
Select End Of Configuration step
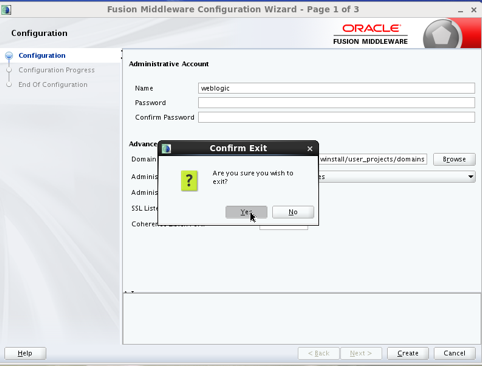coord(53,85)
